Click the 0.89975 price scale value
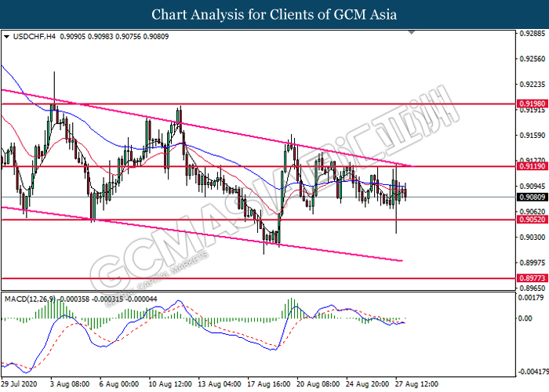Viewport: 549px width, 392px height. click(533, 263)
